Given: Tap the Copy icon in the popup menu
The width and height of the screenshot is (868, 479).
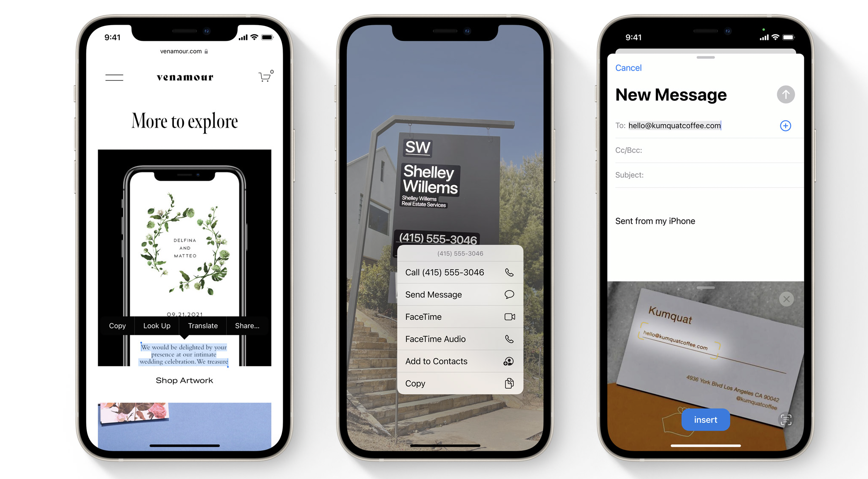Looking at the screenshot, I should click(508, 384).
